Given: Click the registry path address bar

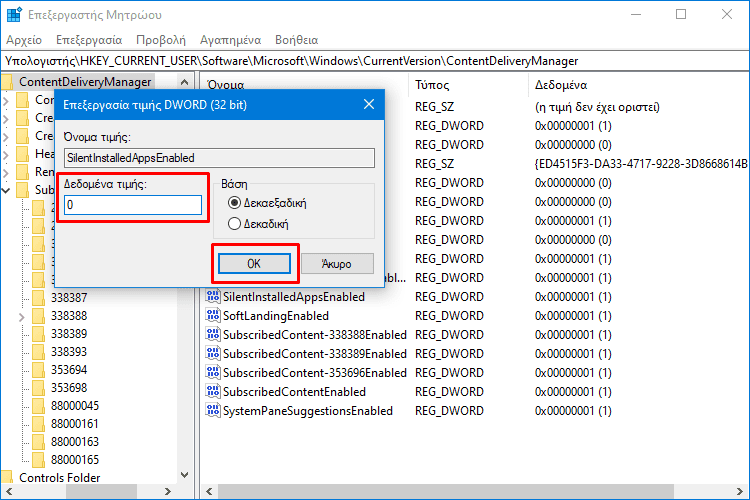Looking at the screenshot, I should click(x=375, y=61).
